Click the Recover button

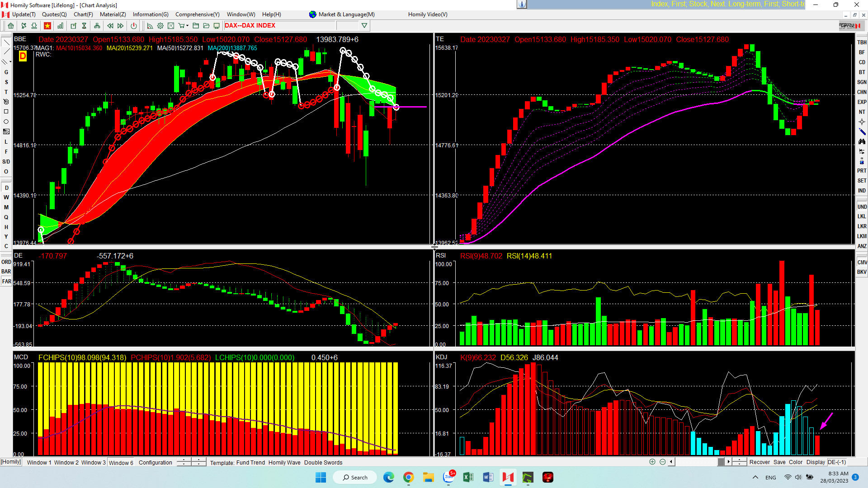pyautogui.click(x=759, y=462)
